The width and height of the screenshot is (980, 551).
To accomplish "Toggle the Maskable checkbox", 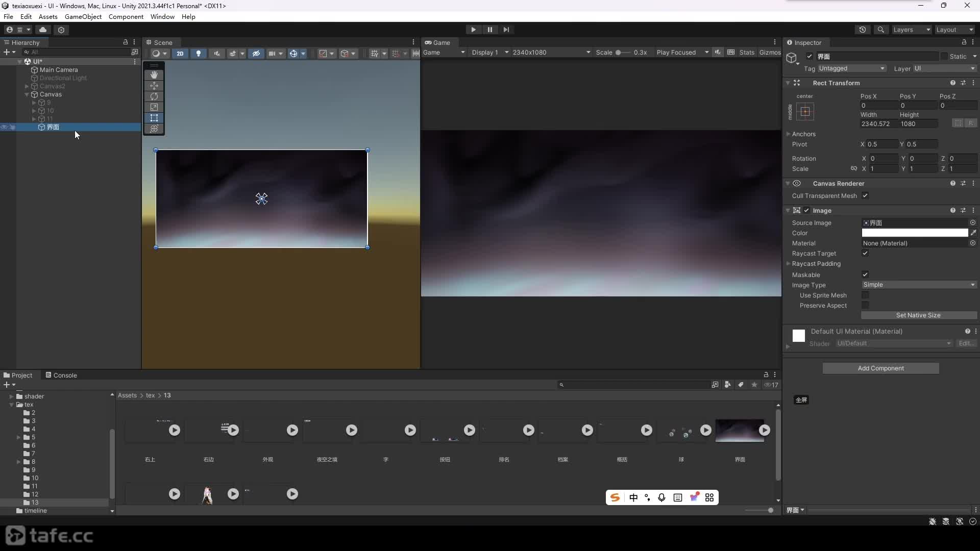I will pyautogui.click(x=865, y=274).
